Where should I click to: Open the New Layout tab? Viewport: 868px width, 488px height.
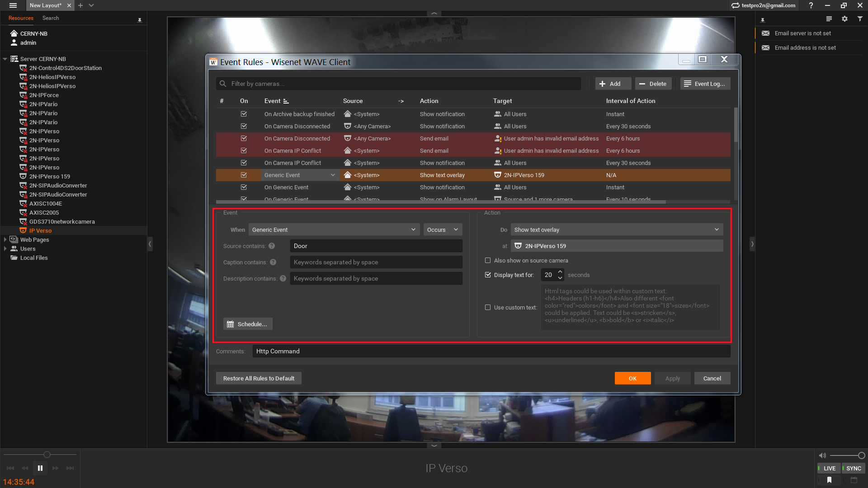[x=45, y=5]
